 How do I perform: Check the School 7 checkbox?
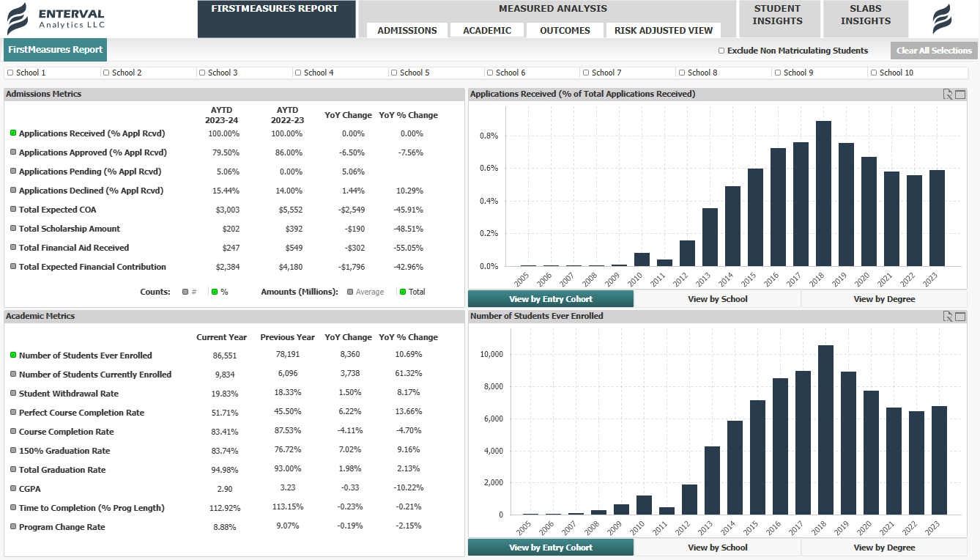pos(585,71)
